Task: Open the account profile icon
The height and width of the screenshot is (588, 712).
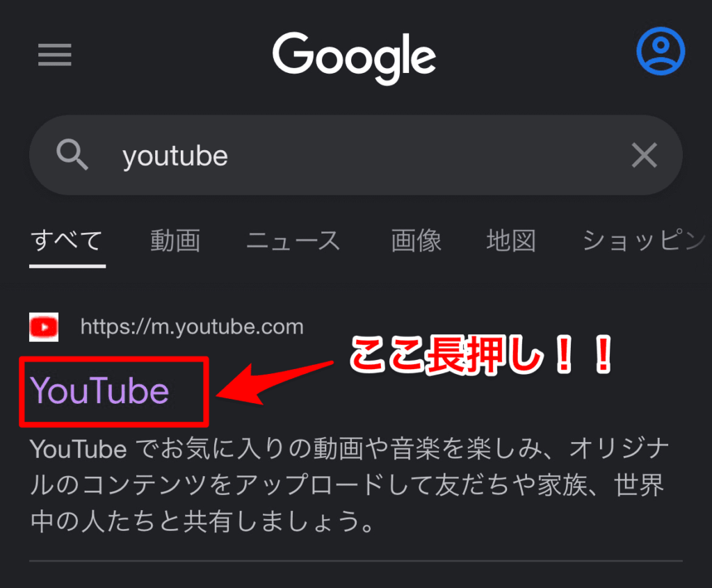Action: (661, 51)
